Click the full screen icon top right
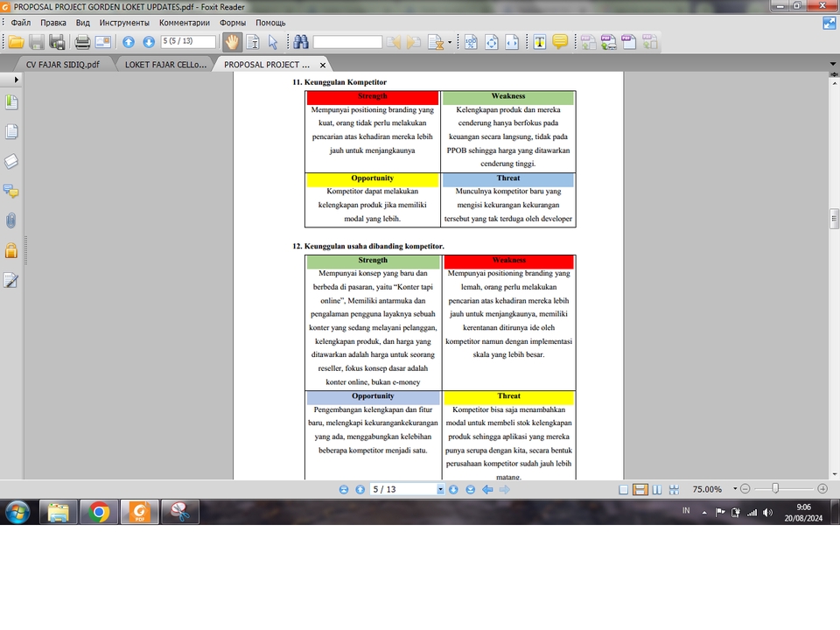Screen dimensions: 840x630 pos(829,23)
